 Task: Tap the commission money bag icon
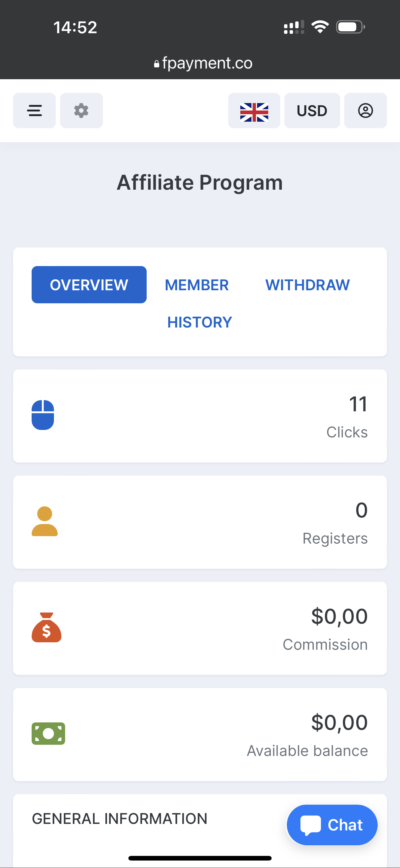tap(47, 627)
